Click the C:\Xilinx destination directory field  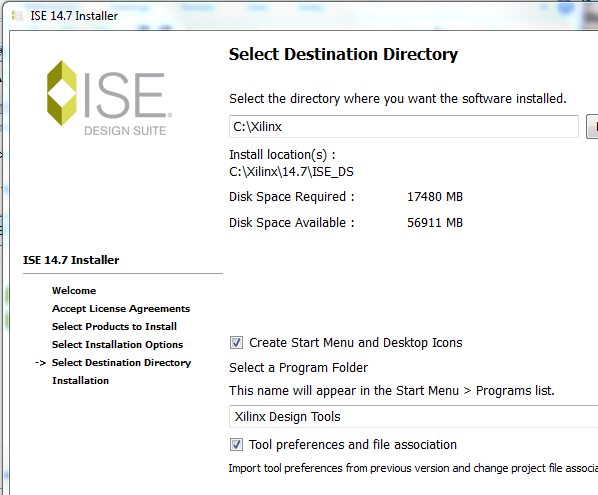pyautogui.click(x=403, y=126)
